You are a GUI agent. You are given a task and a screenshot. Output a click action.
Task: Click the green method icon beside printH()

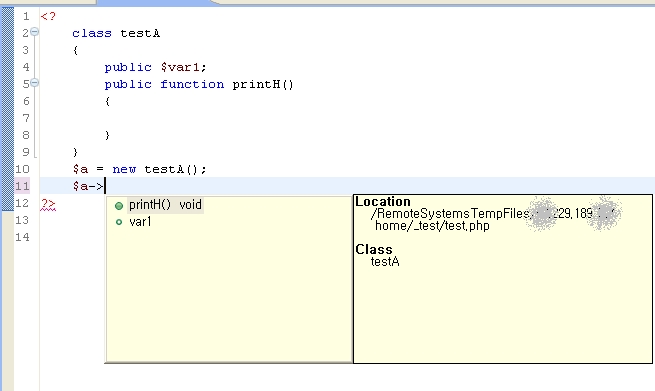coord(119,206)
